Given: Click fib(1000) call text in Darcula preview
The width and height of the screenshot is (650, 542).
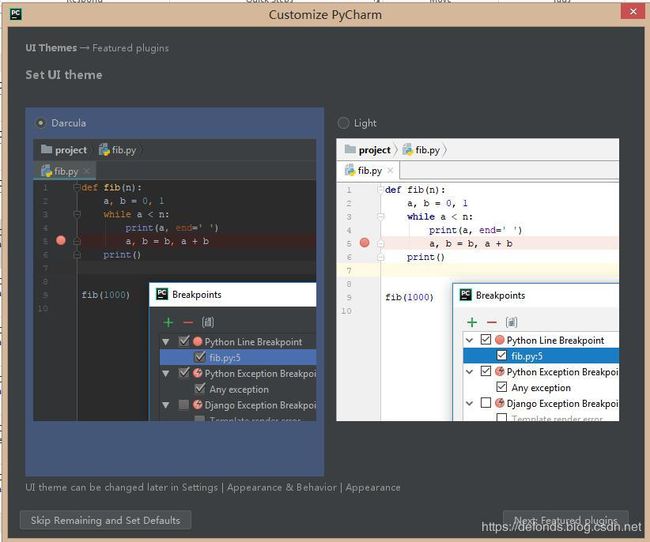Looking at the screenshot, I should pyautogui.click(x=106, y=295).
